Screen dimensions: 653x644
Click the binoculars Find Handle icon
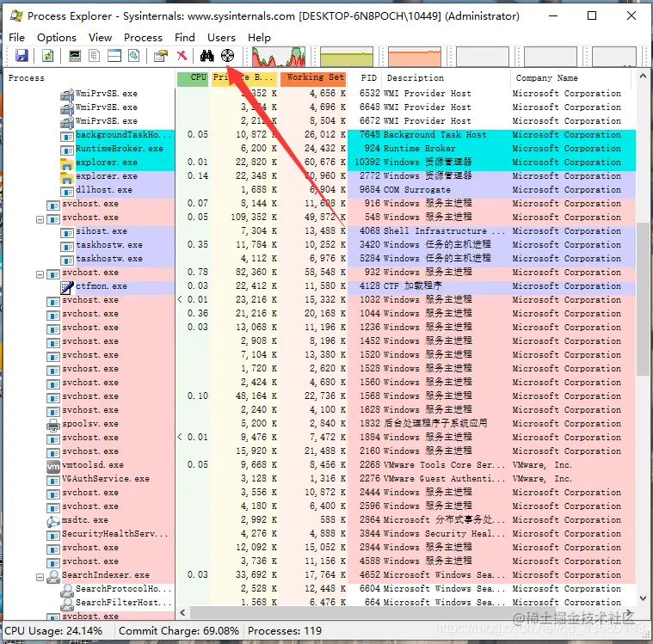(207, 56)
